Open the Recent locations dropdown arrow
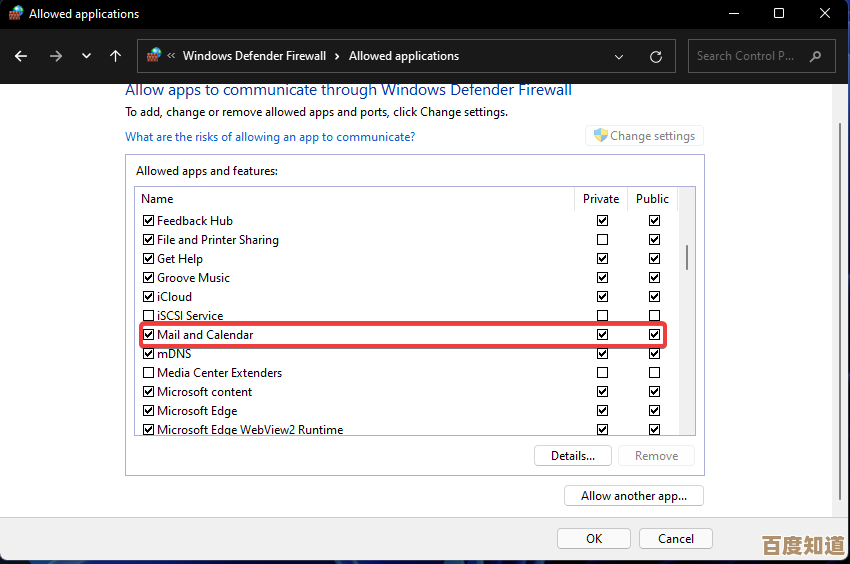850x564 pixels. 86,56
